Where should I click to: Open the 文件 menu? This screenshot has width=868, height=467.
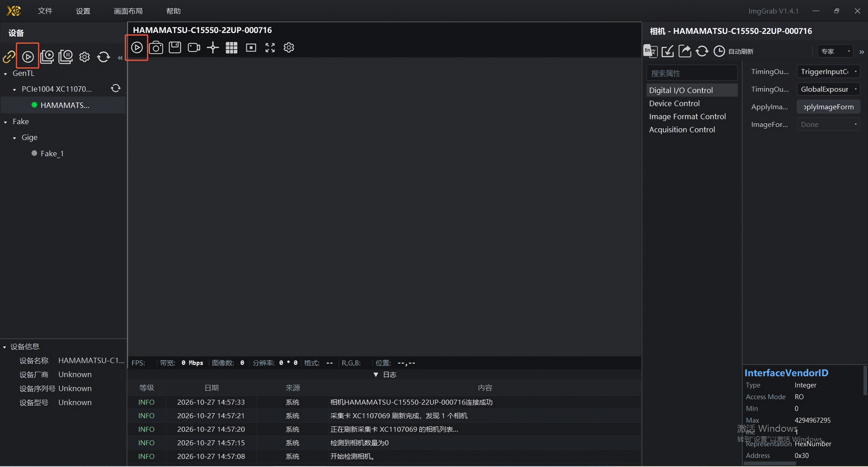[x=45, y=11]
